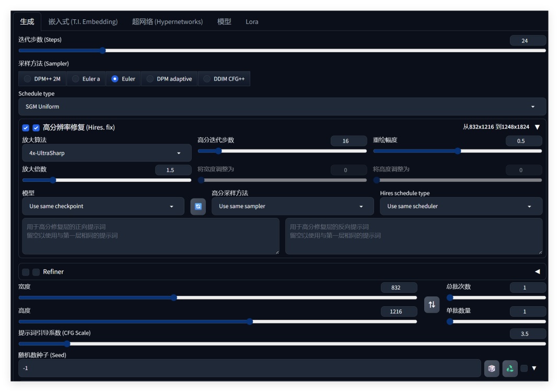The height and width of the screenshot is (392, 559).
Task: Switch to the Lora tab
Action: pos(252,22)
